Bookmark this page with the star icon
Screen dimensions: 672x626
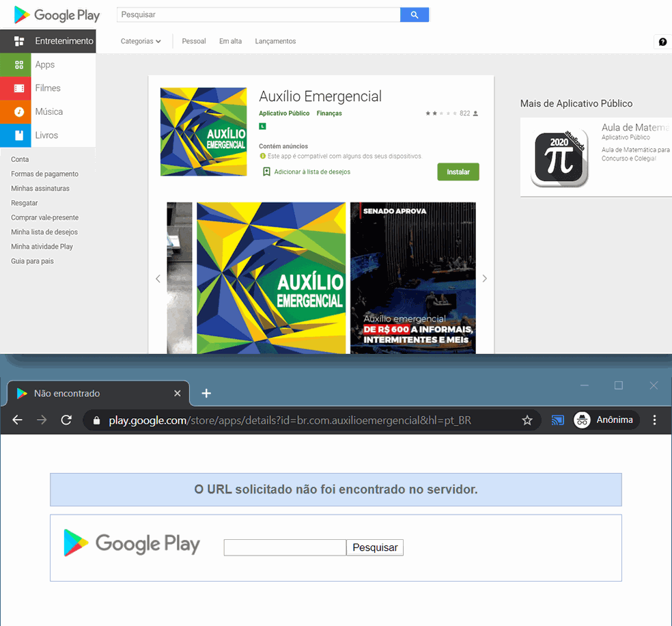pyautogui.click(x=527, y=420)
